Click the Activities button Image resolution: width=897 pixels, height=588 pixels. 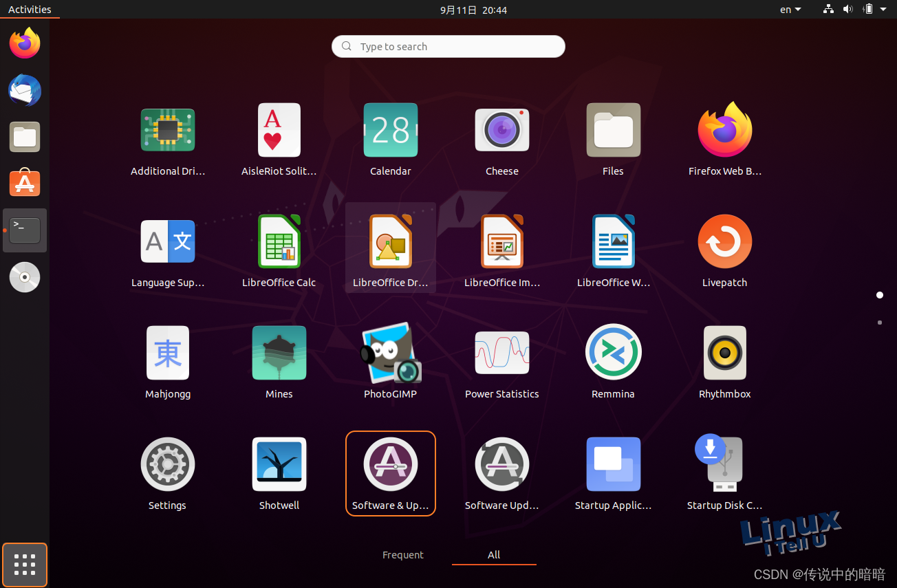coord(30,10)
